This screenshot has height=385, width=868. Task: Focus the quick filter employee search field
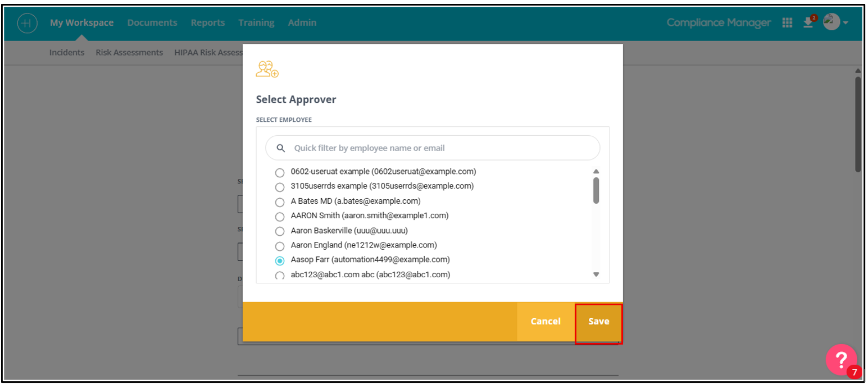pyautogui.click(x=433, y=148)
